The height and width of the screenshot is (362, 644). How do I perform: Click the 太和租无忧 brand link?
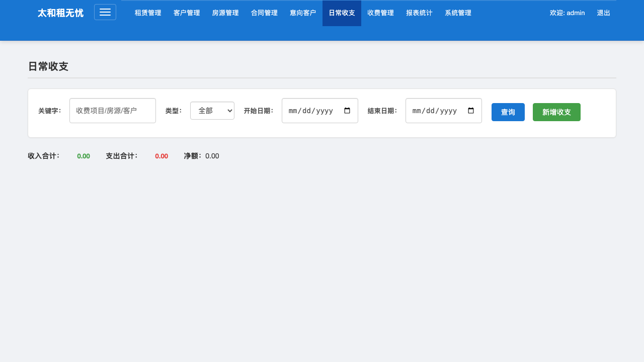click(x=60, y=13)
